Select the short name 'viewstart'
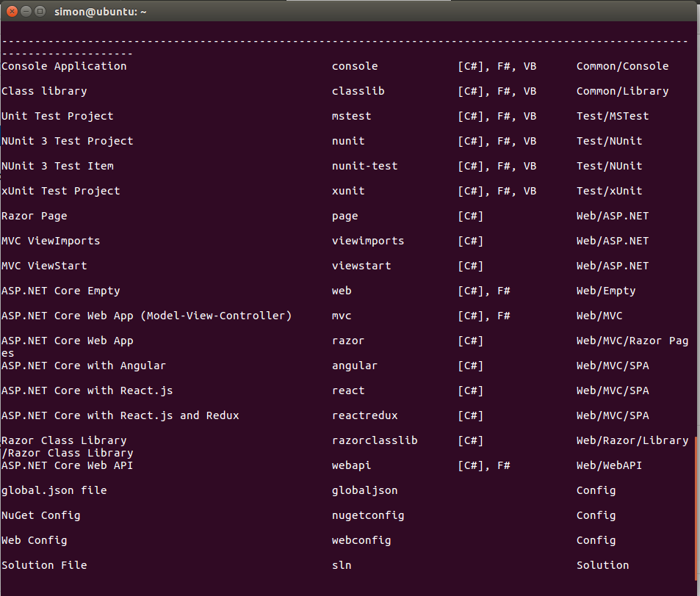700x596 pixels. tap(361, 266)
